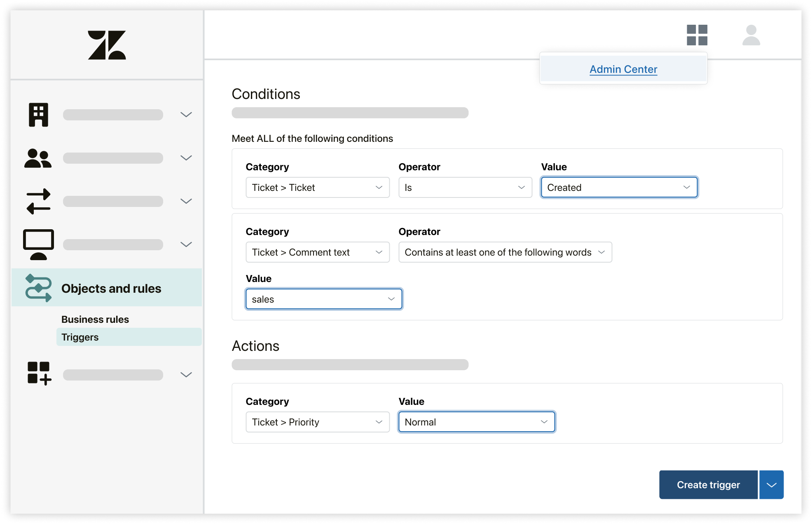Open Admin Center from grid menu
812x524 pixels.
tap(622, 69)
